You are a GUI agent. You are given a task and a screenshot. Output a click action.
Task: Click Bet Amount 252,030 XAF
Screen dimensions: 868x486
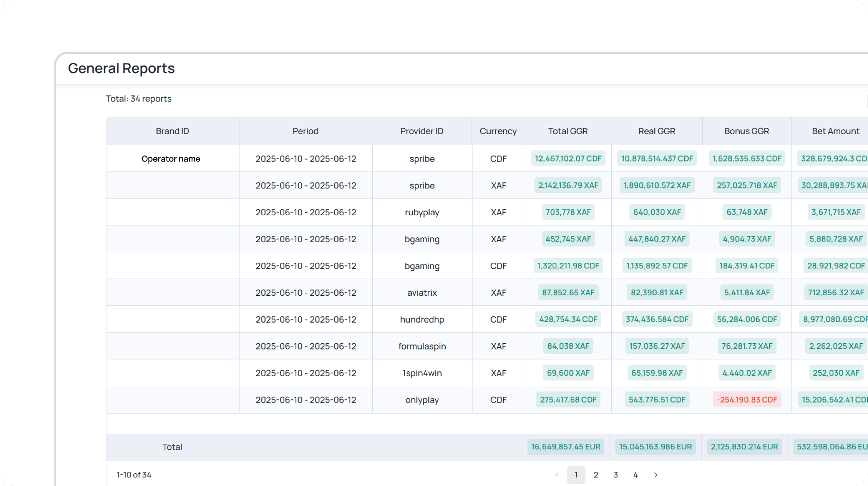point(836,373)
